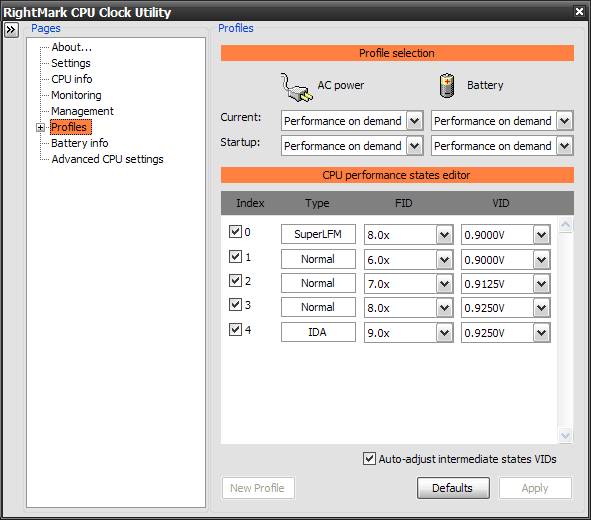Select the Profiles page in tree
The width and height of the screenshot is (591, 520).
pyautogui.click(x=70, y=127)
